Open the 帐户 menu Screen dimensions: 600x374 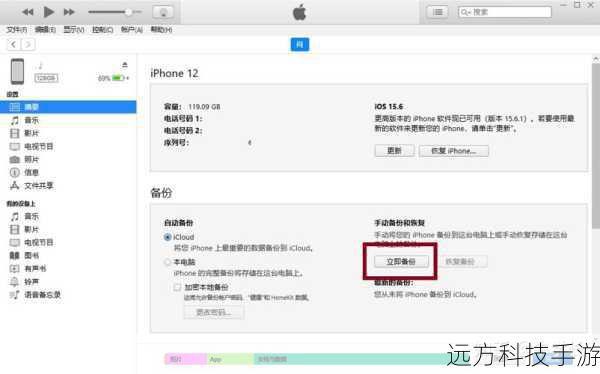(132, 29)
